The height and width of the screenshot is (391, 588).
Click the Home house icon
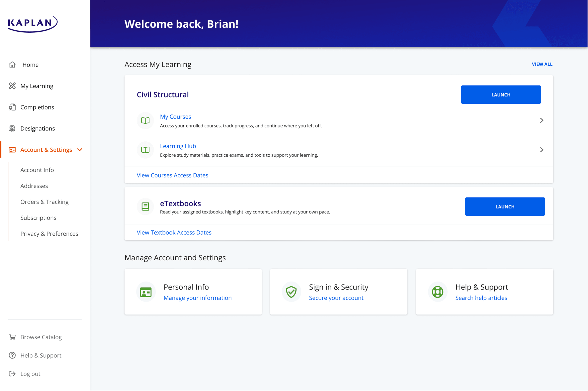point(12,65)
